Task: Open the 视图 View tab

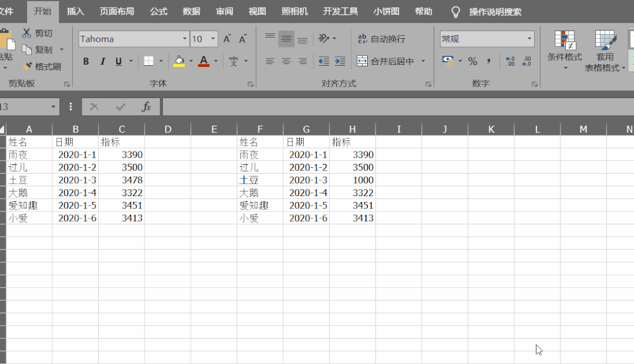Action: (x=257, y=11)
